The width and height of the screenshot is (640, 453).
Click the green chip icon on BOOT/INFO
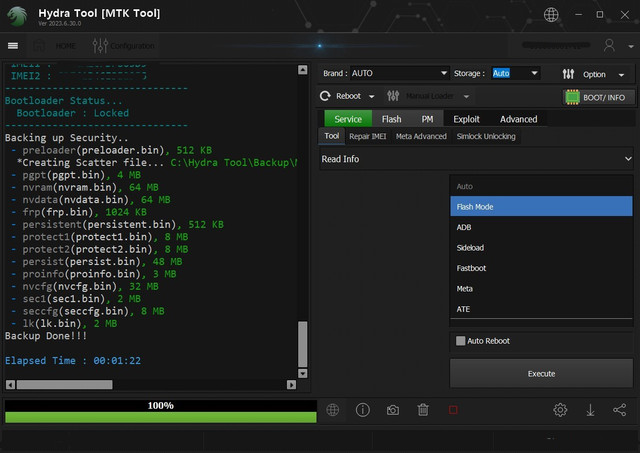coord(572,98)
